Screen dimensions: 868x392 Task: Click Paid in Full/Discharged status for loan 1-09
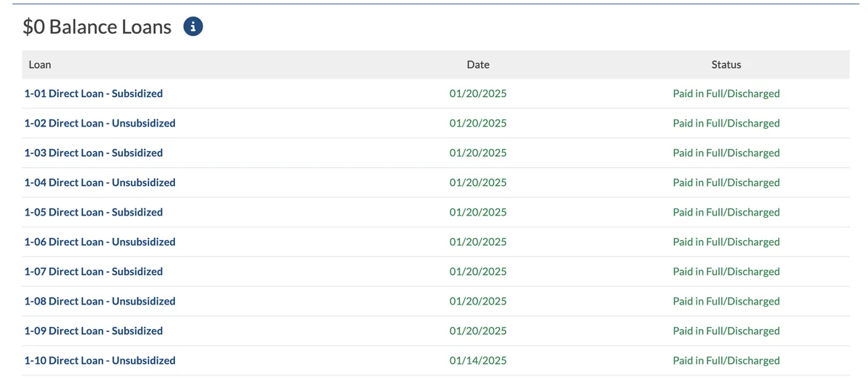pos(726,331)
